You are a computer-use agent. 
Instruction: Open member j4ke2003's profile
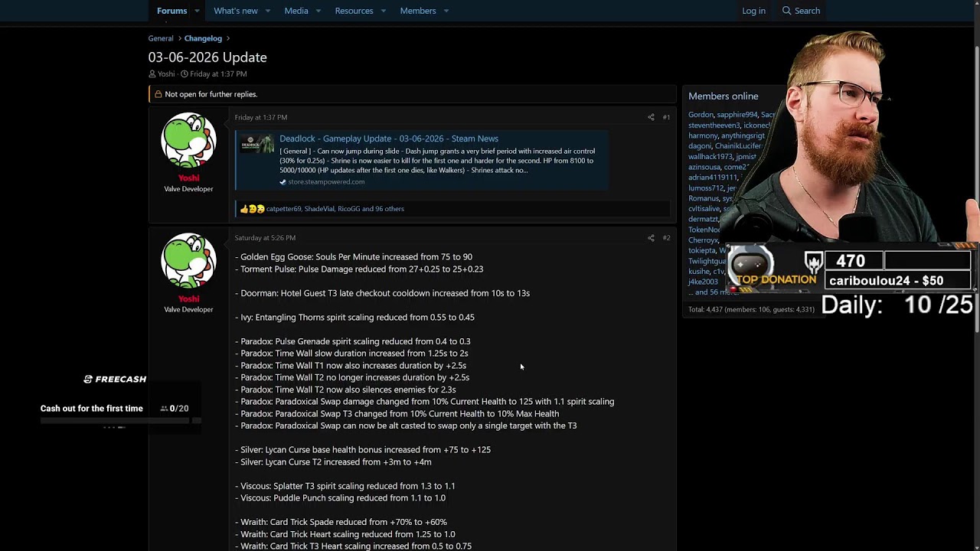[x=703, y=282]
